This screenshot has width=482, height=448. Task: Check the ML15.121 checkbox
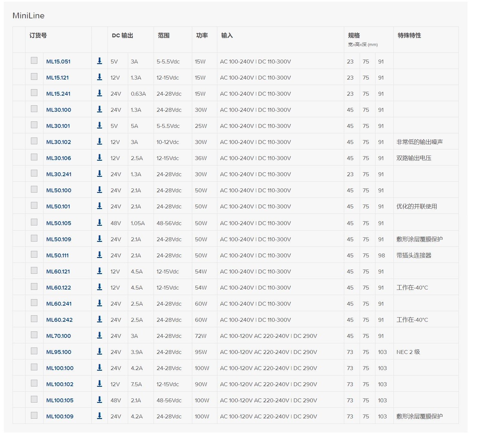coord(34,77)
